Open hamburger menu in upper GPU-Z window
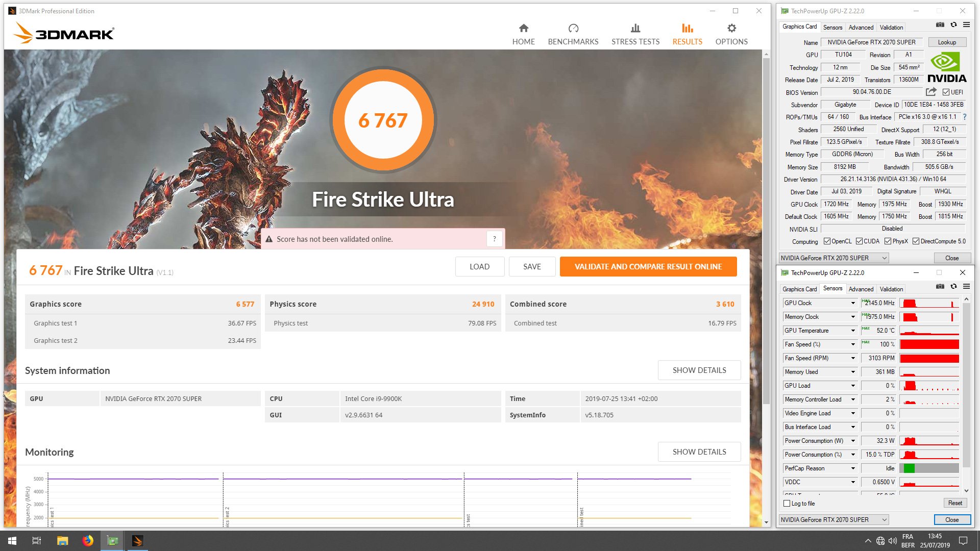980x551 pixels. pyautogui.click(x=966, y=24)
